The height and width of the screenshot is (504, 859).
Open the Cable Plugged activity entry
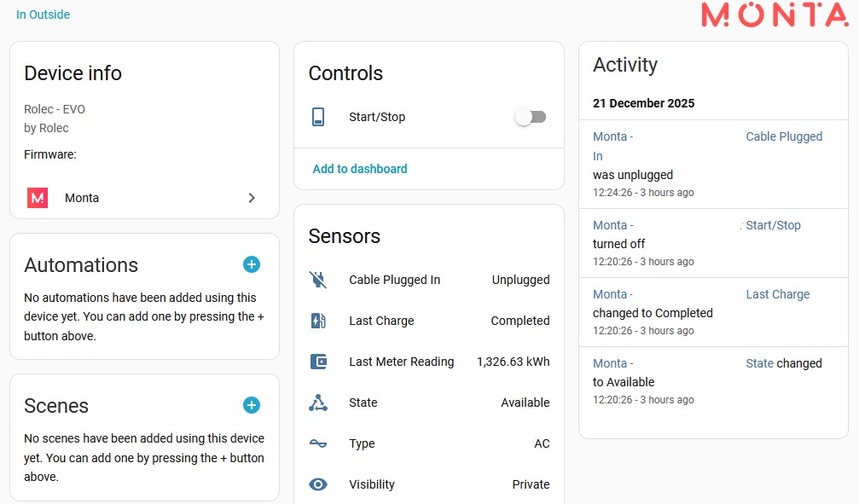(784, 136)
